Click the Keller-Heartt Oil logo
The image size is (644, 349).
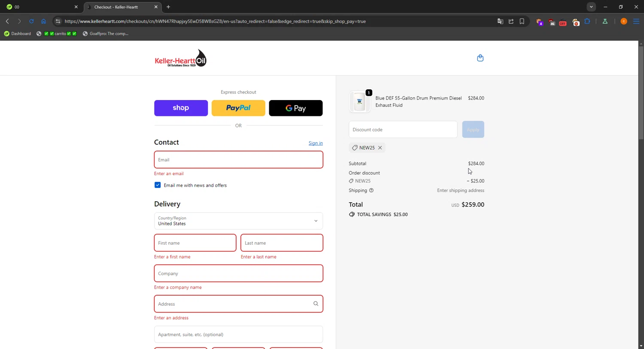pos(181,58)
